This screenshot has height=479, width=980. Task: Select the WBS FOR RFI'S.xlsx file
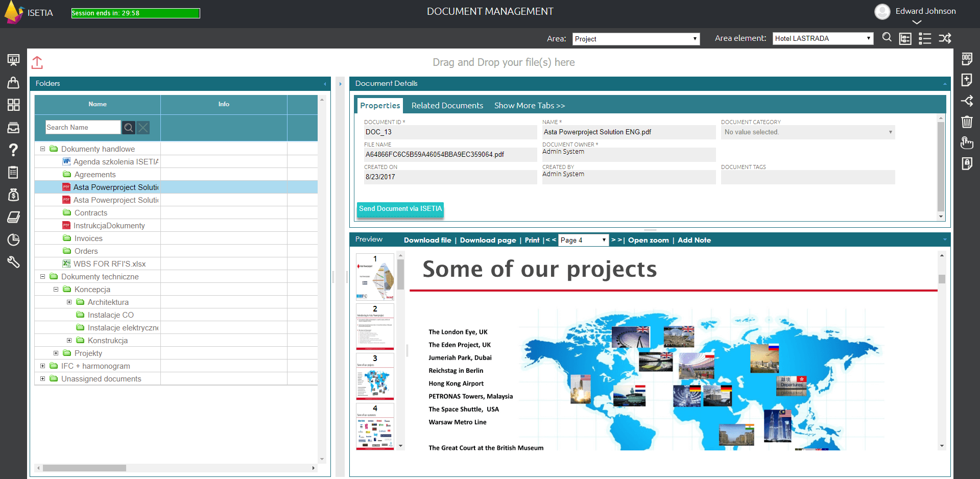coord(104,264)
